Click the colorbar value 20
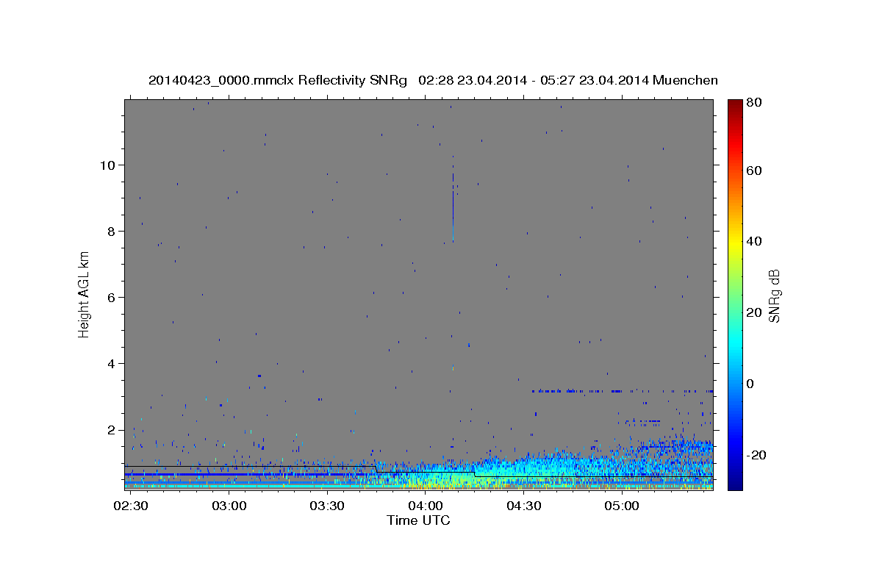882x588 pixels. (756, 312)
